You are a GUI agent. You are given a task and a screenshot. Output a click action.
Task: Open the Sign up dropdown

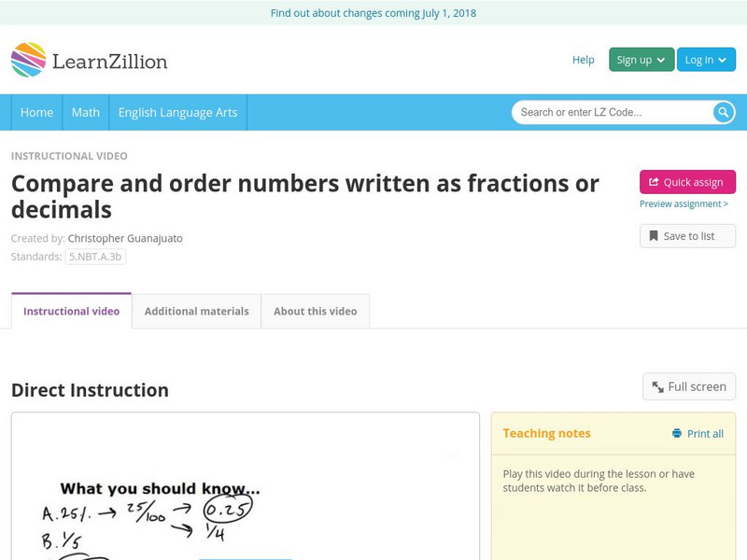[641, 60]
